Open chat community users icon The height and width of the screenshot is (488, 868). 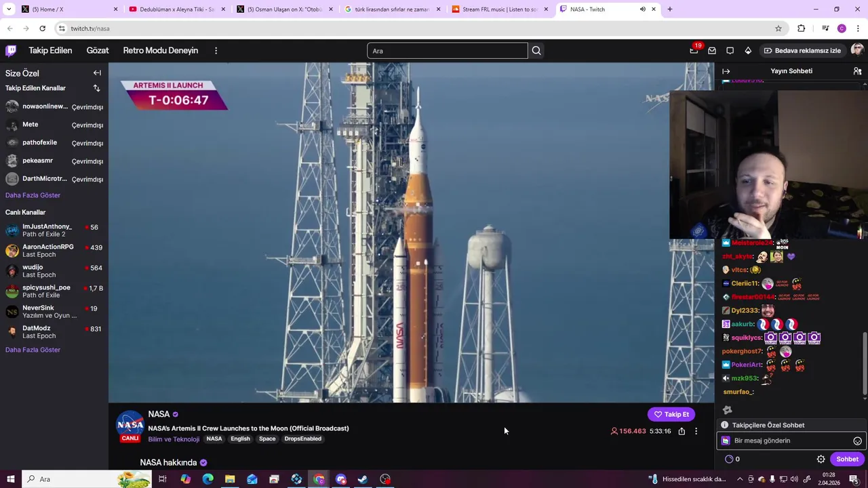coord(857,70)
